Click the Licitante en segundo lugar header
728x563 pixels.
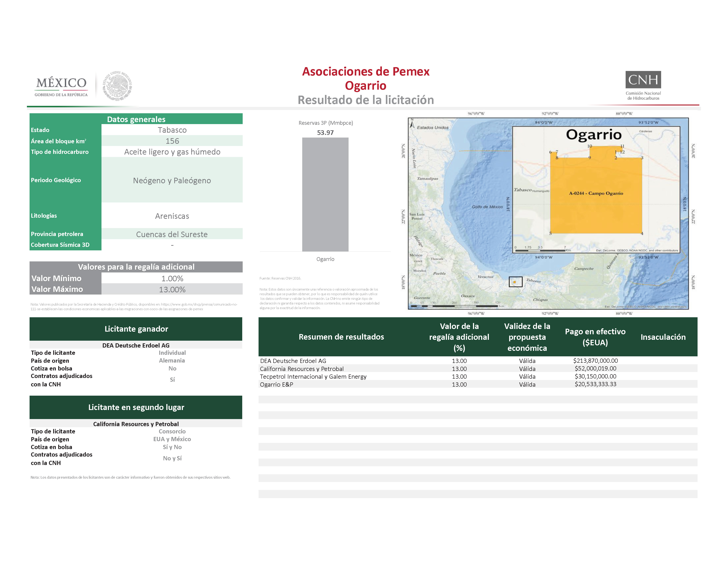coord(136,407)
